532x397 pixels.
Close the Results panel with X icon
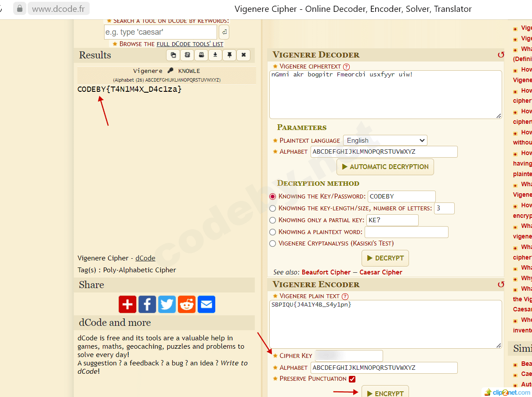pos(243,55)
